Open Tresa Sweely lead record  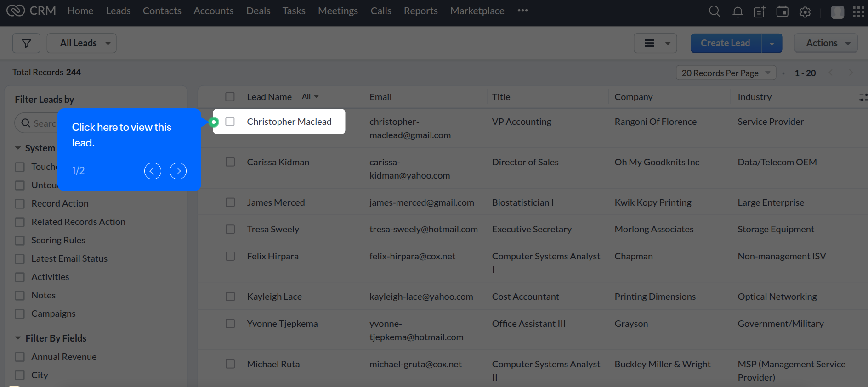(273, 229)
